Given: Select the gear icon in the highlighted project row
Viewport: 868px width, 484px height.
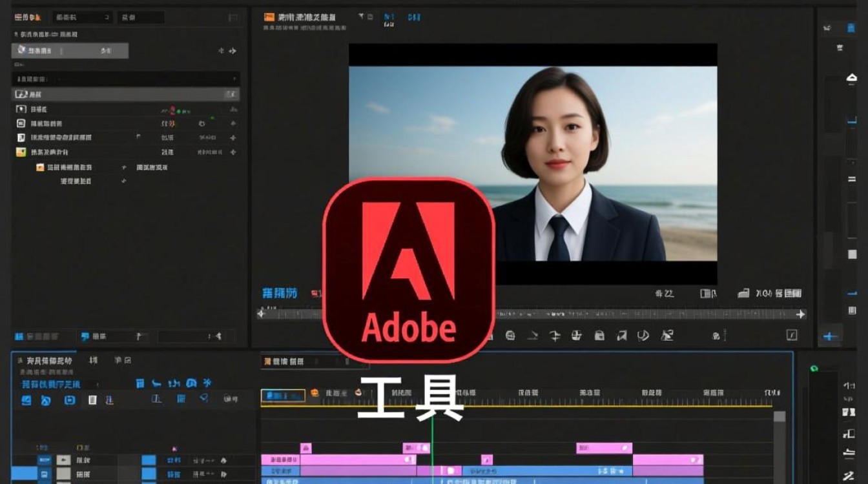Looking at the screenshot, I should pos(23,50).
